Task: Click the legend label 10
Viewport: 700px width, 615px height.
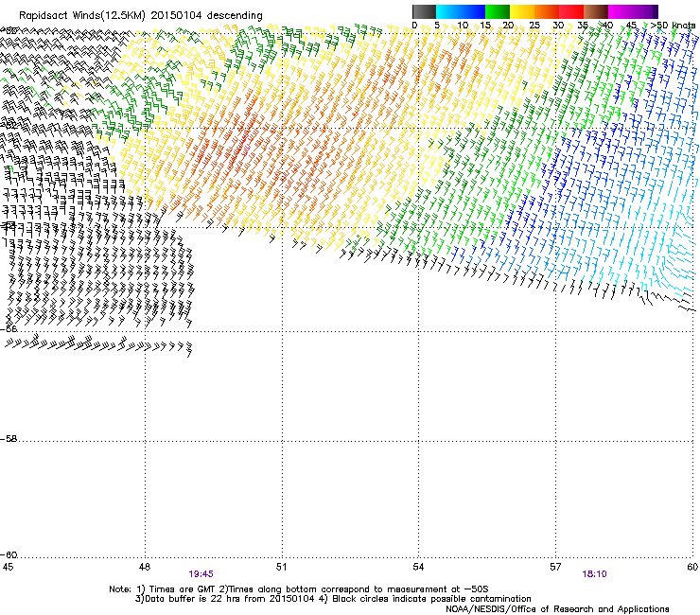Action: pos(463,26)
